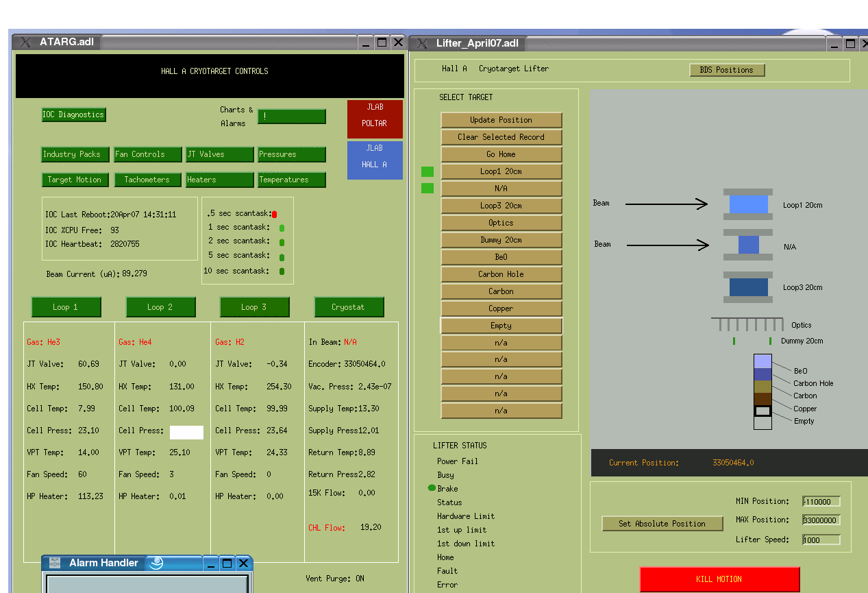Click the BeO swatch in target stack
Viewport: 868px width, 593px height.
point(762,361)
